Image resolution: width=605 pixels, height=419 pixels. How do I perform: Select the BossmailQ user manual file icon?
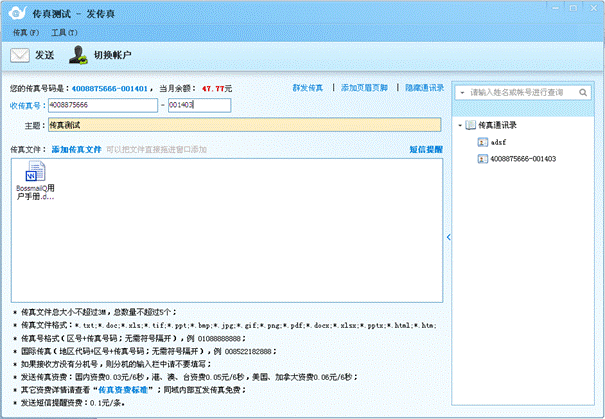point(36,171)
